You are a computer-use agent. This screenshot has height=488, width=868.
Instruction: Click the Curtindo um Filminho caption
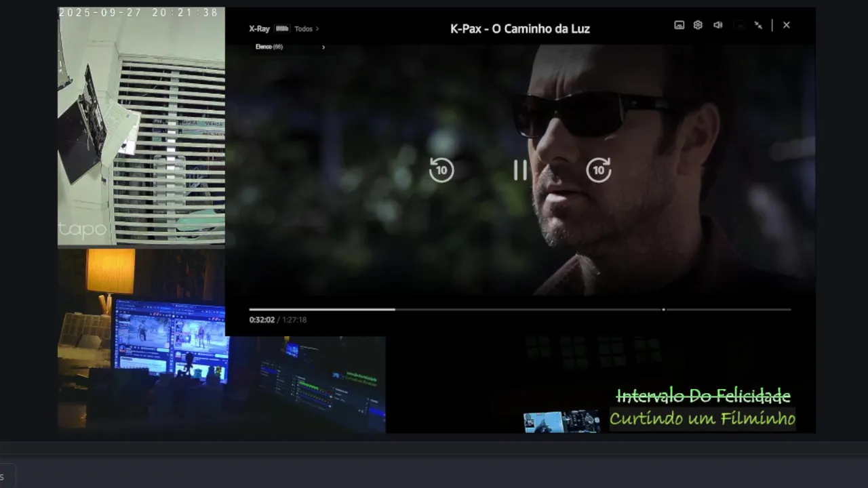tap(703, 419)
